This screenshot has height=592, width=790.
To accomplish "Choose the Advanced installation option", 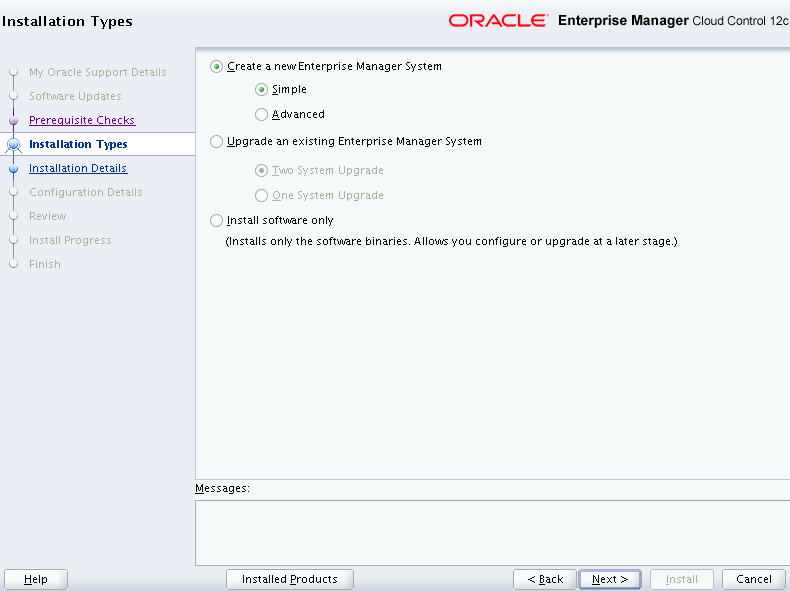I will pos(262,115).
